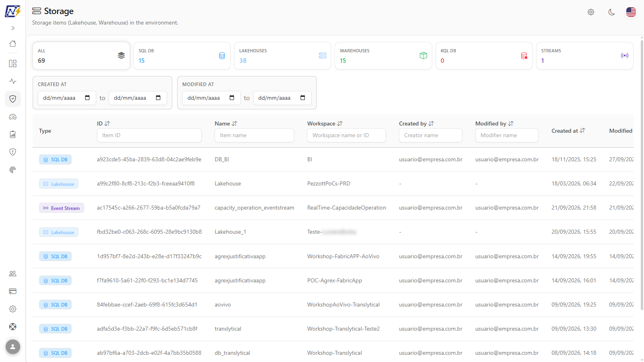Toggle dark mode with the moon icon
This screenshot has width=644, height=362.
(611, 12)
